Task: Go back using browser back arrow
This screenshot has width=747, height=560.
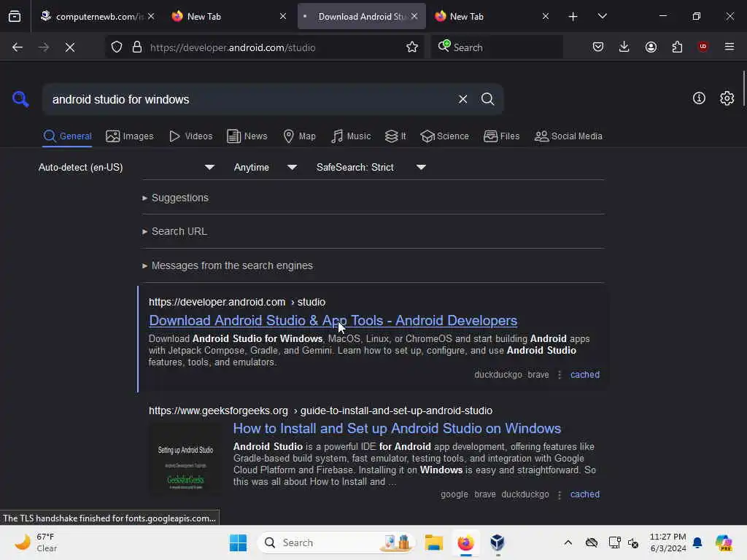Action: click(18, 47)
